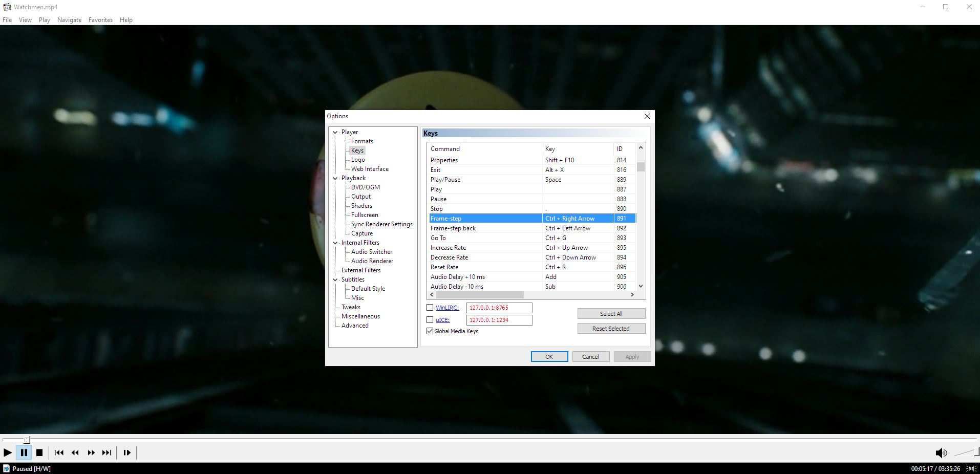Click the keys list vertical scrollbar thumb
Screen dimensions: 980x474
click(641, 167)
